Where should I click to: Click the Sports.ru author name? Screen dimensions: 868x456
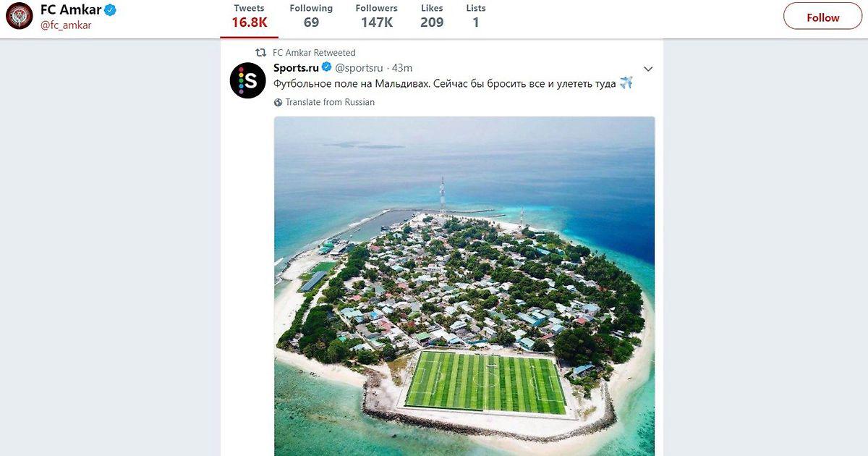pos(296,67)
